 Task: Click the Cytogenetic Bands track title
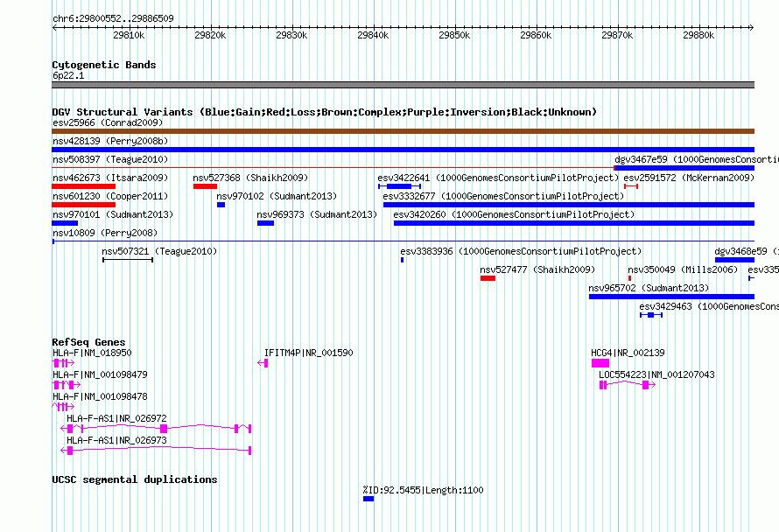(x=104, y=65)
